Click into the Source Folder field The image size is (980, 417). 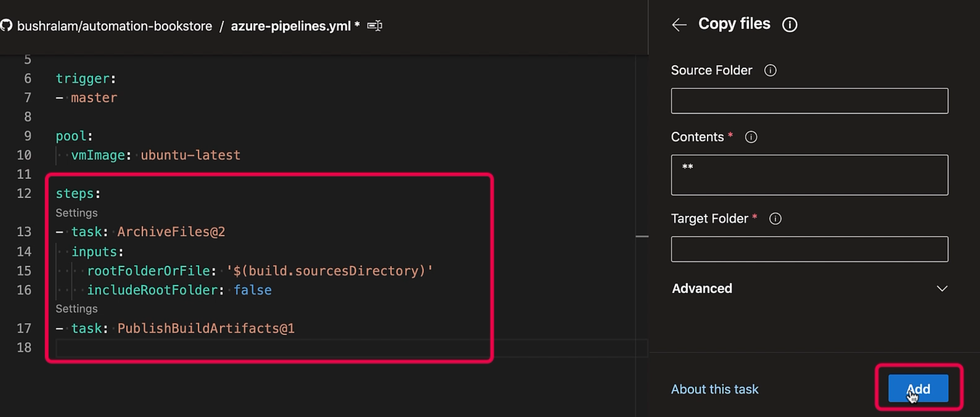[809, 101]
